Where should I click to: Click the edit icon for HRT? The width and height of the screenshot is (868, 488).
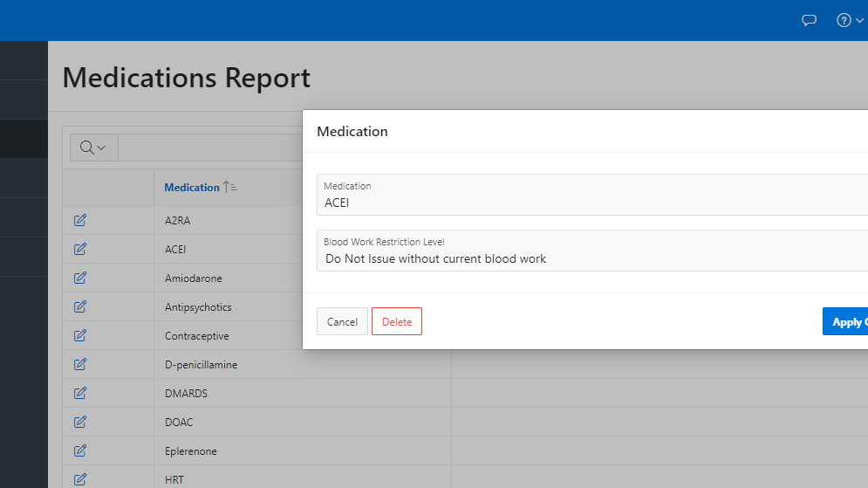click(x=80, y=479)
